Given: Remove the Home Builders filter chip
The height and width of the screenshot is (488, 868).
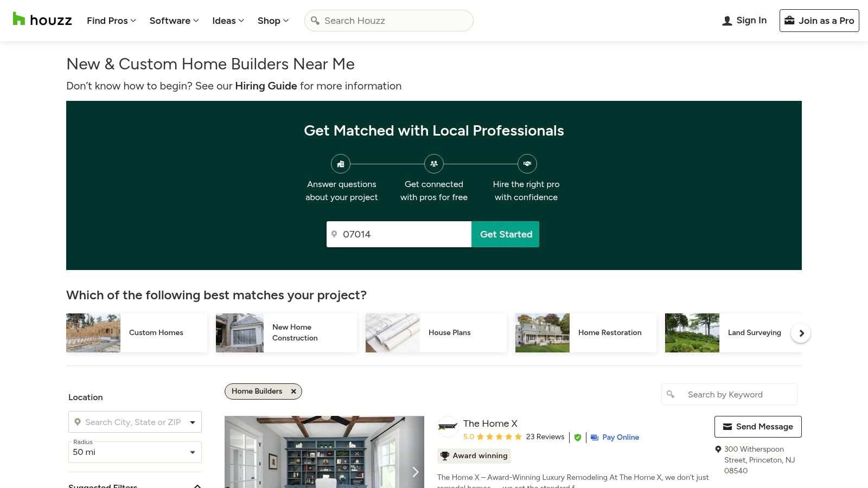Looking at the screenshot, I should coord(293,391).
